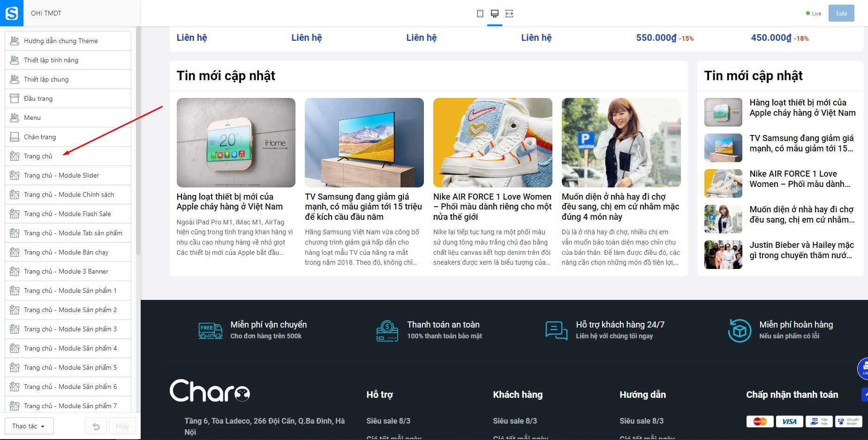Click Siêu sale 8/3 under Hướng dẫn
868x440 pixels.
[642, 421]
